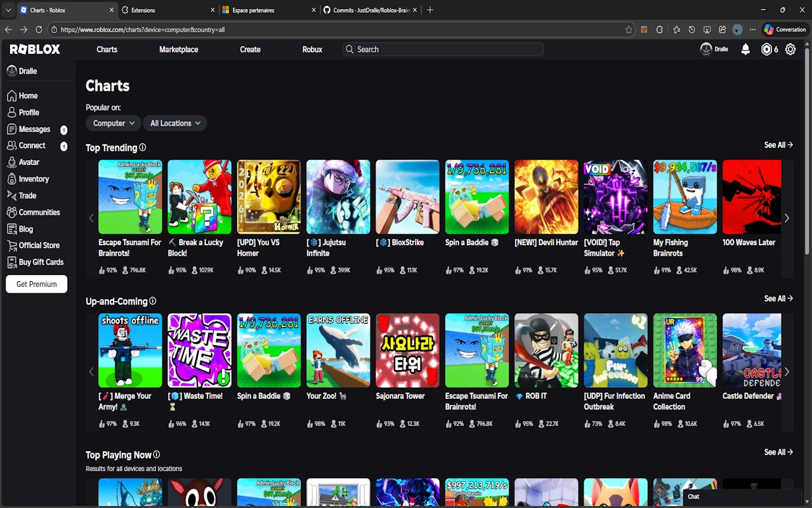
Task: Open Official Store from the sidebar
Action: (33, 246)
